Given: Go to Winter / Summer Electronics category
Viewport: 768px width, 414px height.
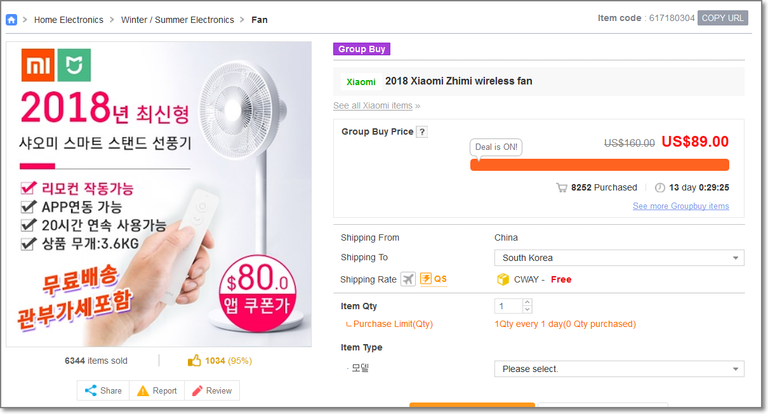Looking at the screenshot, I should pyautogui.click(x=178, y=19).
